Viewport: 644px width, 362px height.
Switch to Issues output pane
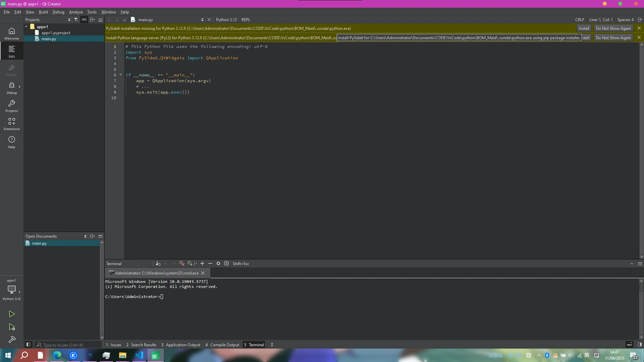[x=114, y=345]
